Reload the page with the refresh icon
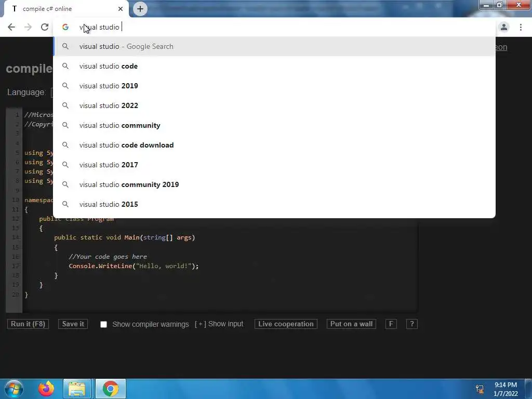 click(x=45, y=27)
